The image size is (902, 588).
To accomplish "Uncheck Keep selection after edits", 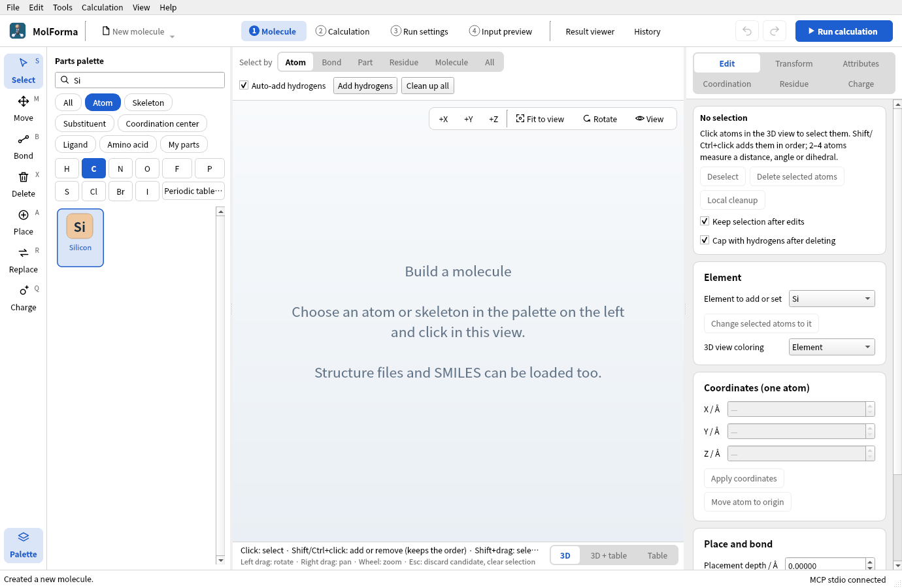I will pos(705,221).
